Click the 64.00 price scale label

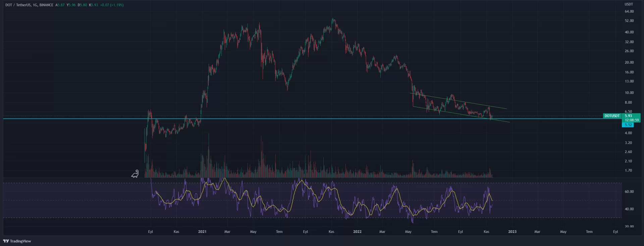tap(629, 11)
